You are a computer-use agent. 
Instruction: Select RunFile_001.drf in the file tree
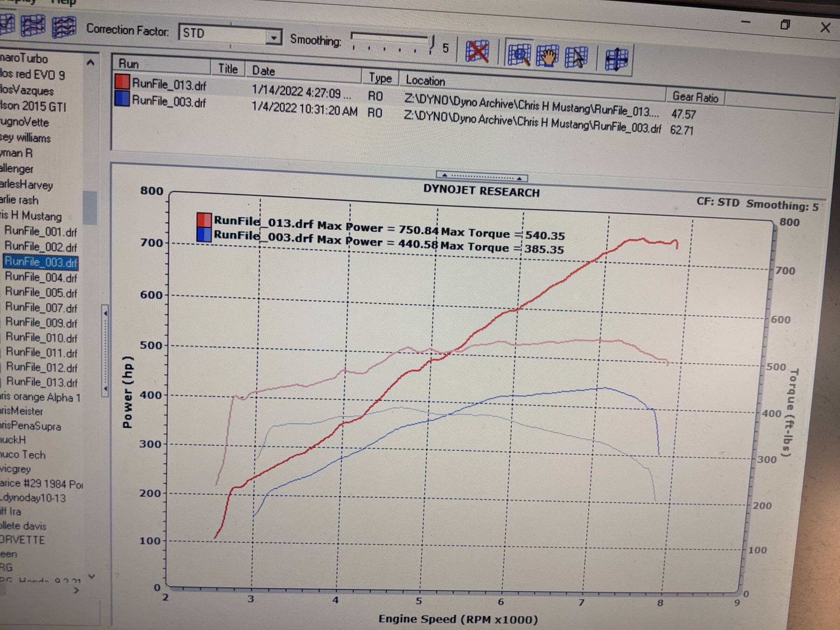[x=41, y=231]
